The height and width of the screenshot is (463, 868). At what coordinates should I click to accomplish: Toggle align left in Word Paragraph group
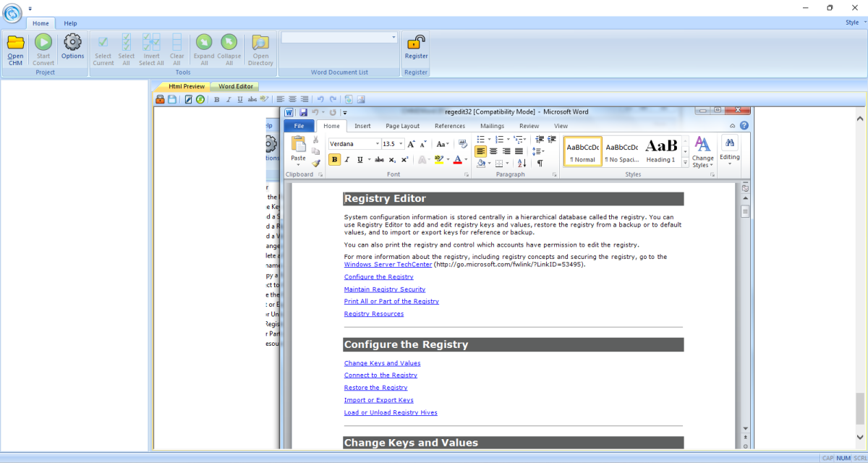pyautogui.click(x=481, y=151)
